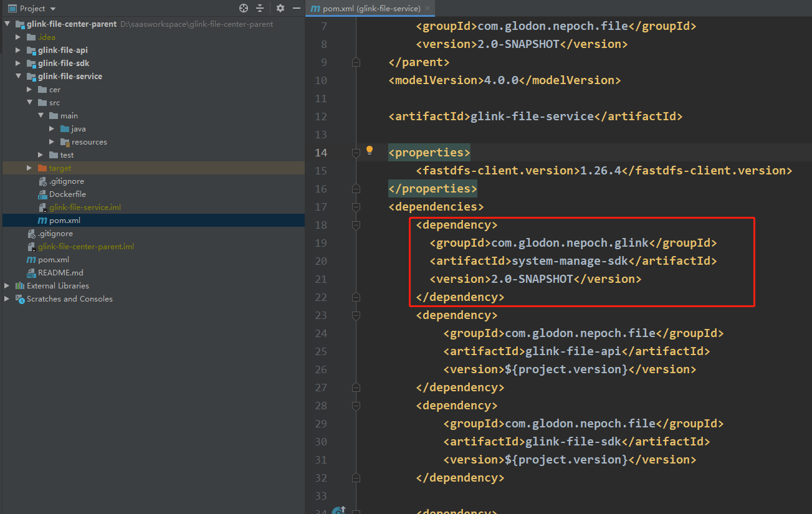
Task: Click the Dockerfile file icon
Action: (42, 194)
